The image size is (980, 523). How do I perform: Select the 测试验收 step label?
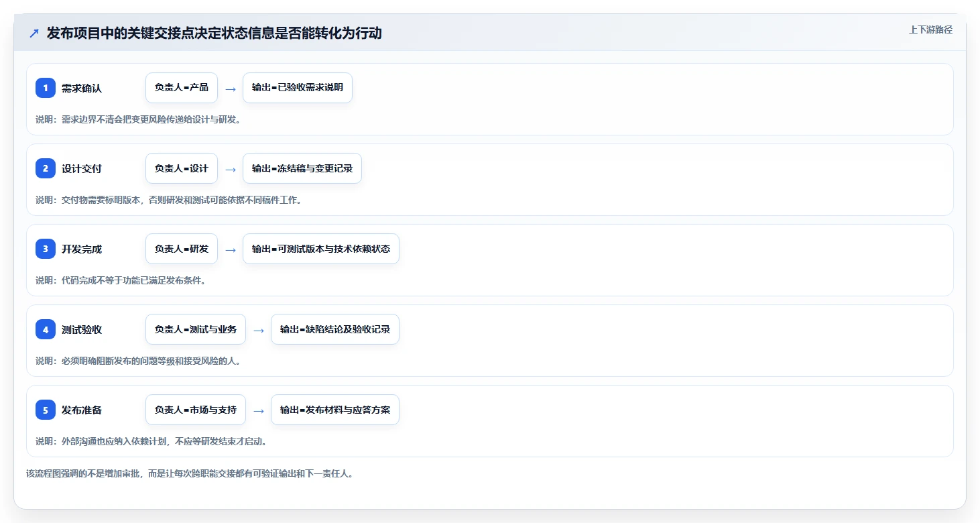click(x=82, y=329)
